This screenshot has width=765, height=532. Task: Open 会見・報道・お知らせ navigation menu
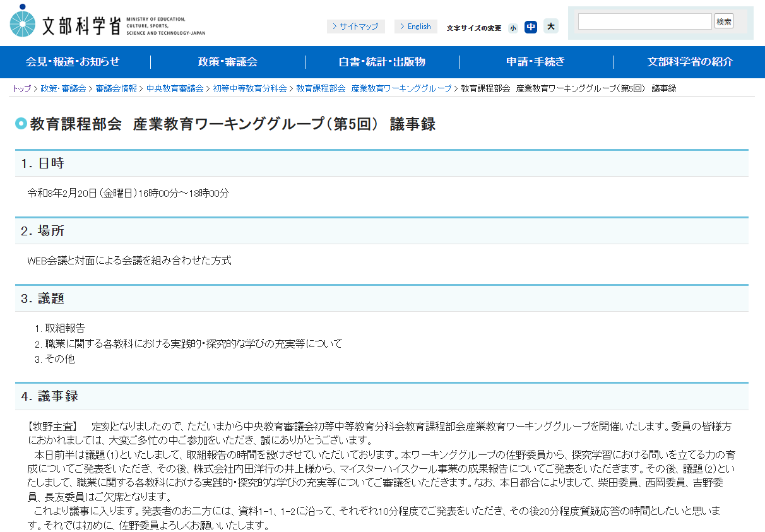tap(73, 62)
